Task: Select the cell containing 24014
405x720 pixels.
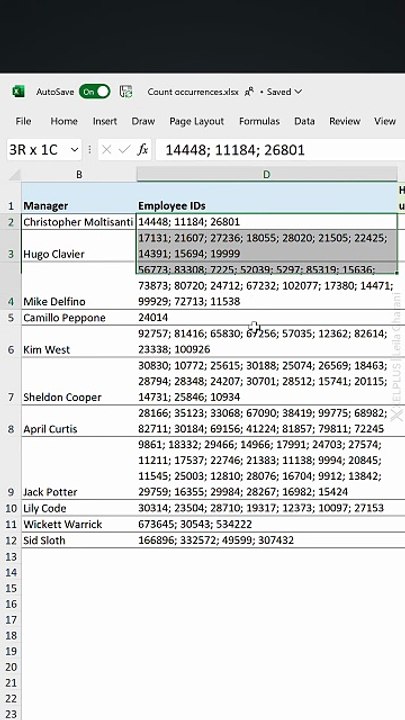Action: click(x=267, y=318)
